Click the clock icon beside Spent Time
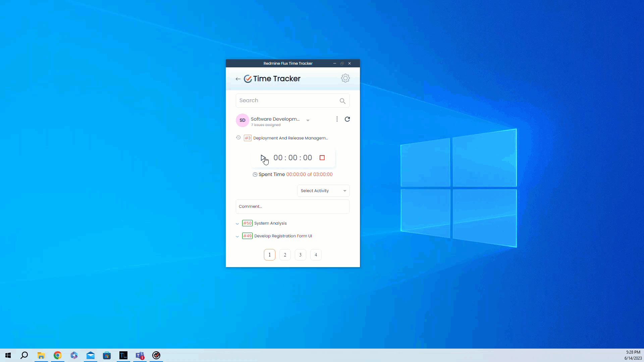The width and height of the screenshot is (644, 362). click(255, 174)
